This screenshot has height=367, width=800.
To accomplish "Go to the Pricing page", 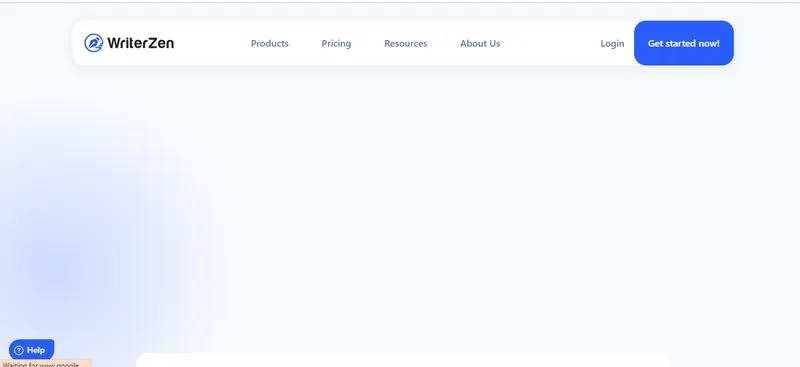I will pos(336,43).
